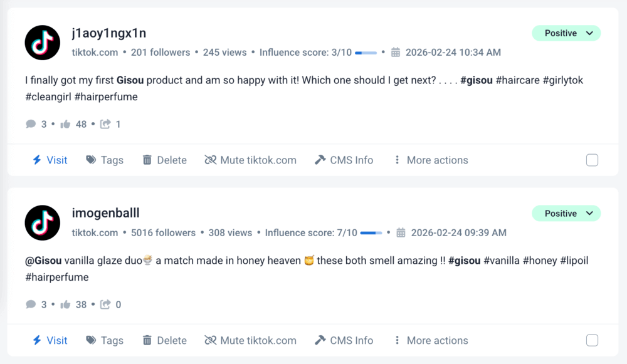The image size is (627, 364).
Task: Click the Tags icon on j1aoy1ngx1n mention
Action: tap(92, 160)
